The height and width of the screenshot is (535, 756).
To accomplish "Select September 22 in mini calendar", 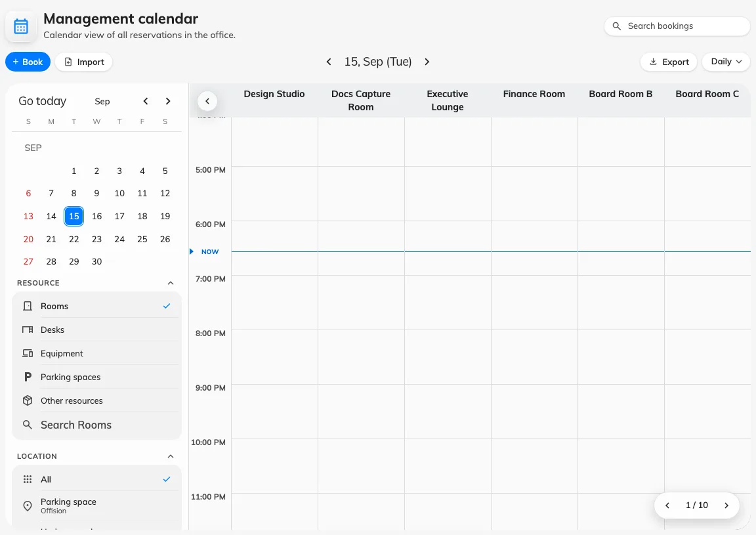I will point(73,240).
